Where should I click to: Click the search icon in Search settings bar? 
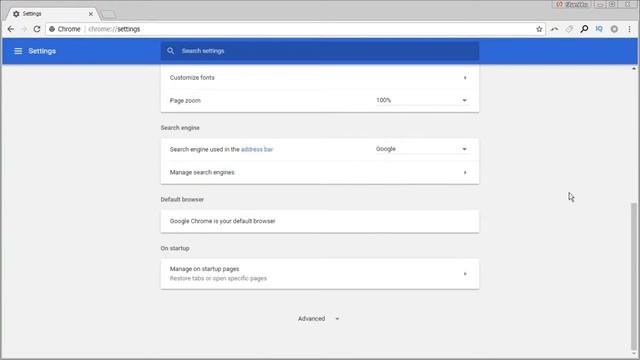click(x=171, y=51)
